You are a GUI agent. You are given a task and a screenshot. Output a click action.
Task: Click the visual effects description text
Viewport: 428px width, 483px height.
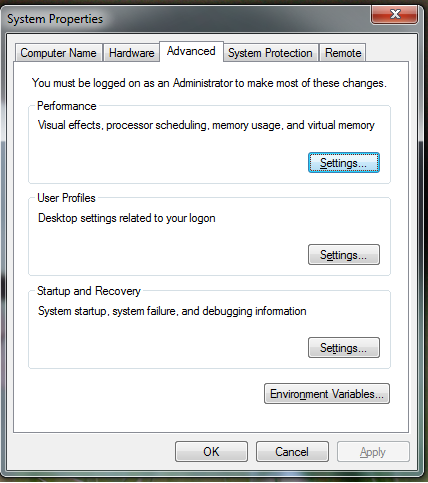click(206, 125)
